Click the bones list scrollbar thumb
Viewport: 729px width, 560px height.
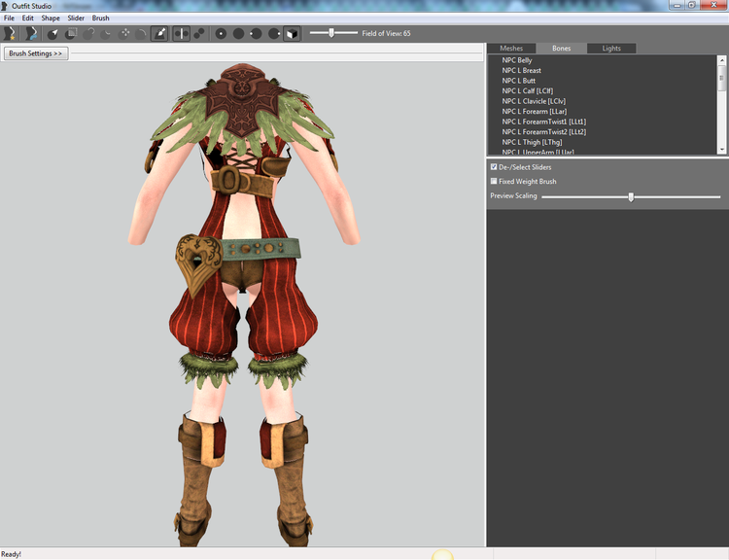[x=722, y=78]
